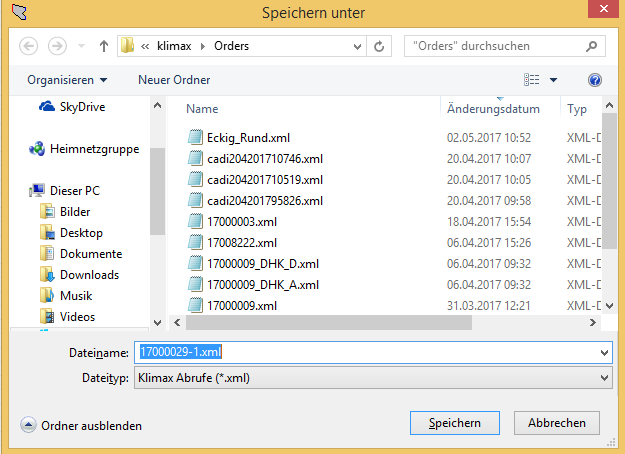This screenshot has width=625, height=454.
Task: Click the search magnifier icon
Action: pos(592,46)
